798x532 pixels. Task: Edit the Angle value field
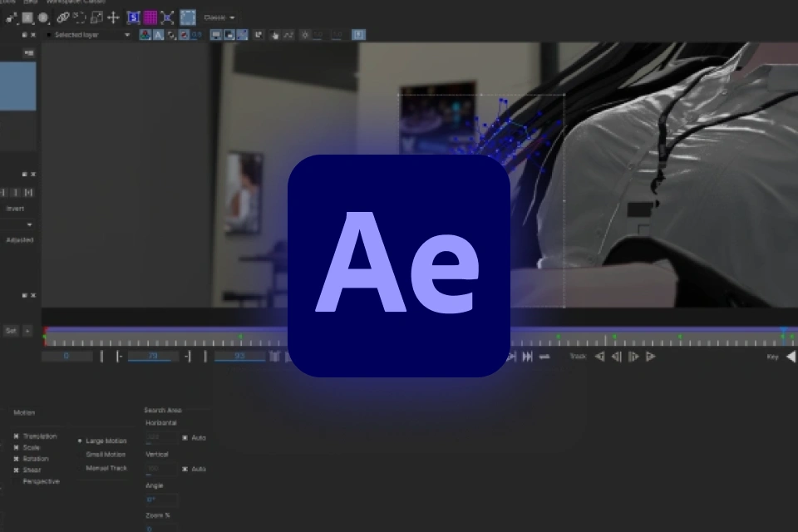coord(161,500)
